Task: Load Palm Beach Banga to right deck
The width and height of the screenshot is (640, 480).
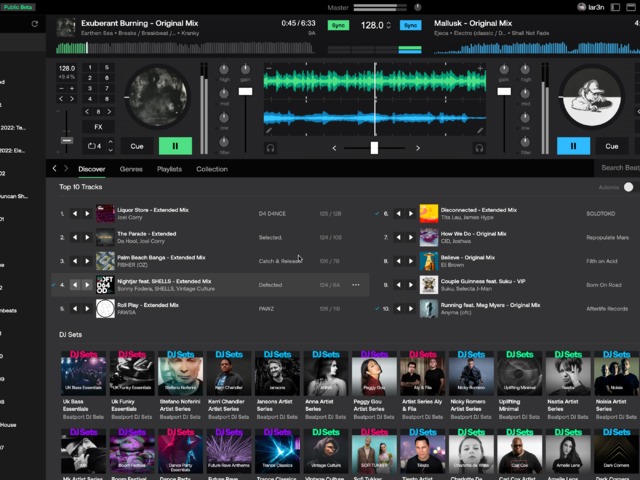Action: [87, 261]
